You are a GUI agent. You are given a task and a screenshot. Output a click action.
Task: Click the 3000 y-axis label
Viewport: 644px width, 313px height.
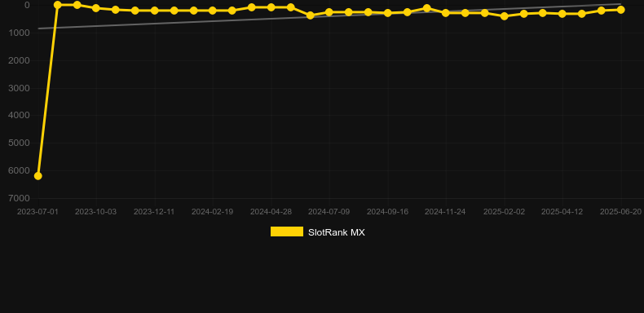coord(19,88)
